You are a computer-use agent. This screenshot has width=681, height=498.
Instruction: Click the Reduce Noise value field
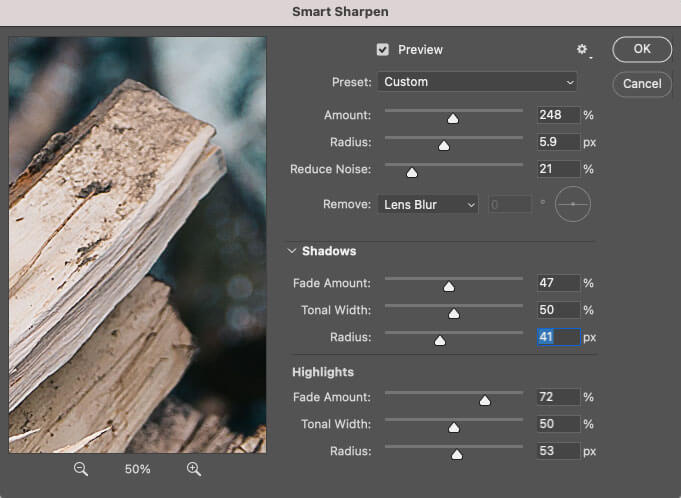pyautogui.click(x=558, y=170)
